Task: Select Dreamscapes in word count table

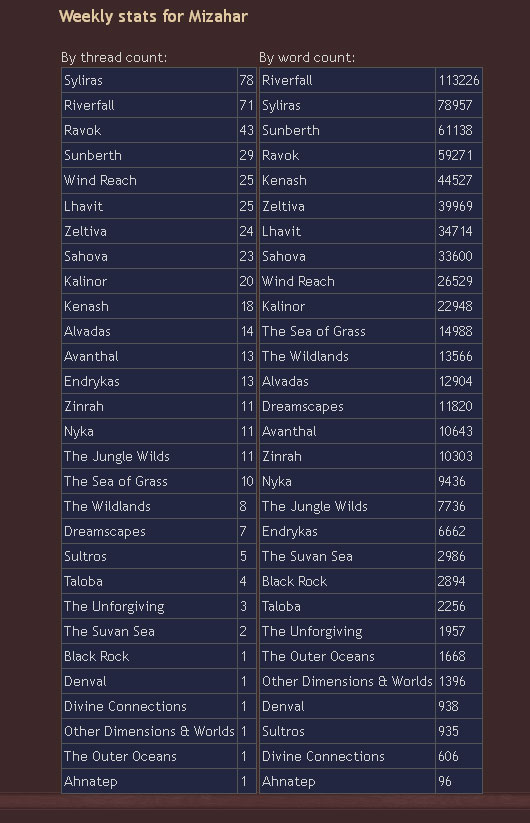Action: [303, 406]
